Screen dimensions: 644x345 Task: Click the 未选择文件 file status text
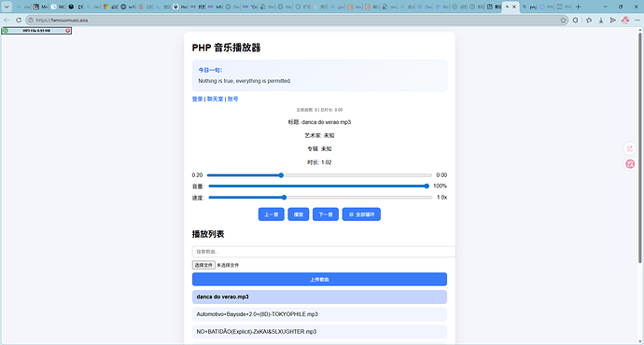pyautogui.click(x=228, y=266)
